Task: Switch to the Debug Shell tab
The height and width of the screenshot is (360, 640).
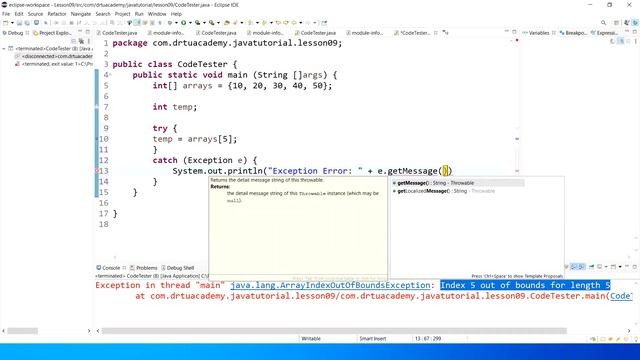Action: 178,268
